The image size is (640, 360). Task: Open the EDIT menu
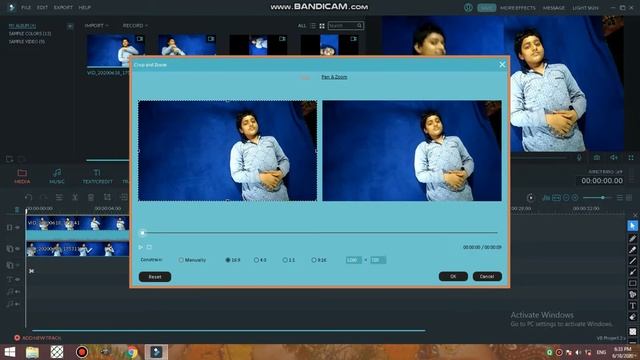(x=42, y=7)
